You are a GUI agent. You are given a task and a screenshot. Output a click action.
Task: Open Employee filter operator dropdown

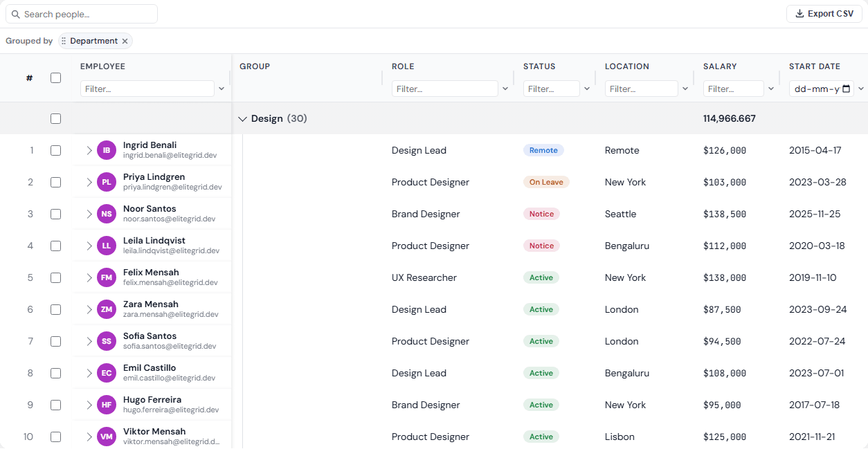[x=221, y=89]
